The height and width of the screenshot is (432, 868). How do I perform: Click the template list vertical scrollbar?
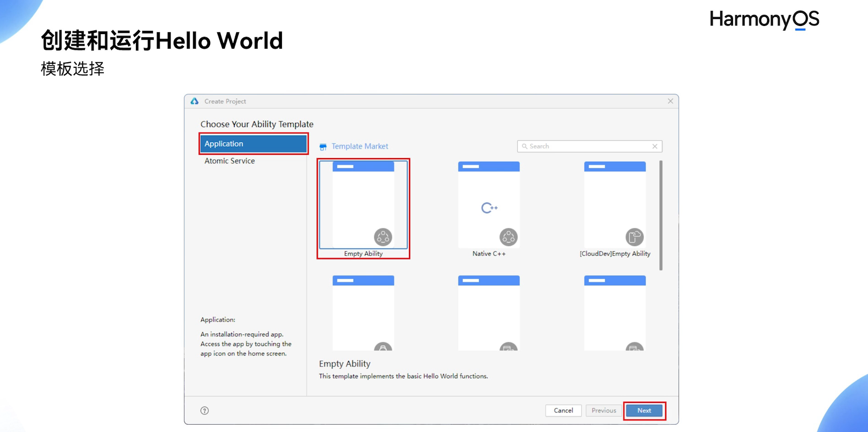click(x=661, y=216)
